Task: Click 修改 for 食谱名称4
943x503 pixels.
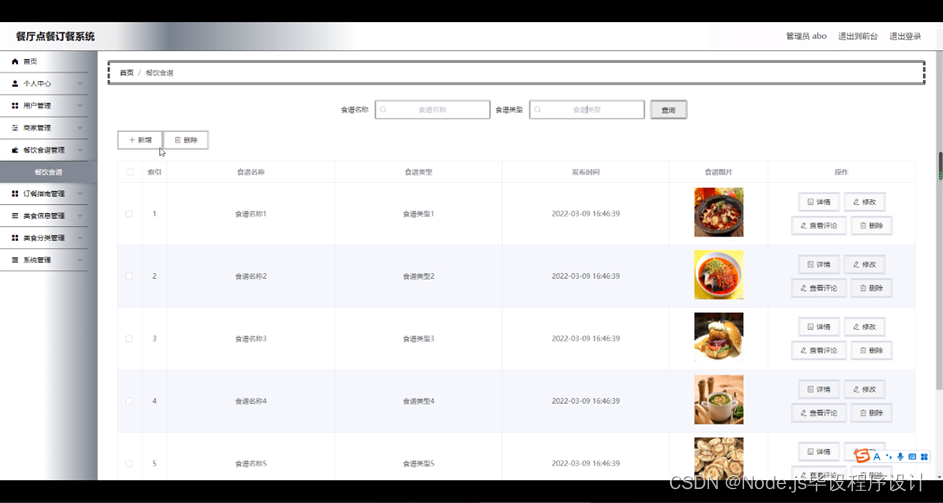Action: tap(864, 389)
